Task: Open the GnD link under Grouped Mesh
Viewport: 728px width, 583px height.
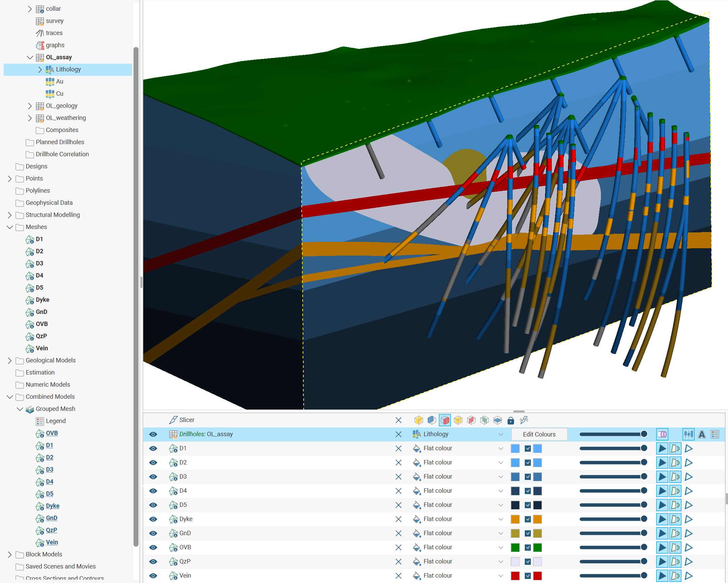Action: click(x=51, y=518)
